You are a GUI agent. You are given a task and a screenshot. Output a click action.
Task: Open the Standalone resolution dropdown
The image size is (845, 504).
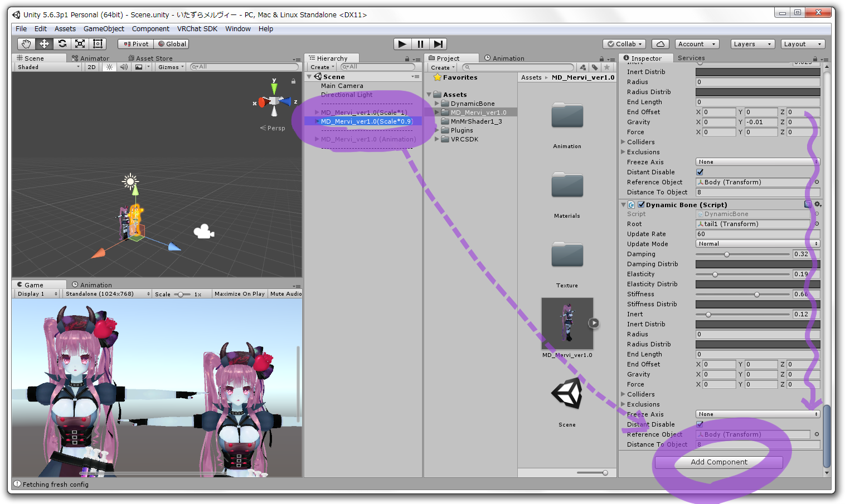tap(108, 293)
